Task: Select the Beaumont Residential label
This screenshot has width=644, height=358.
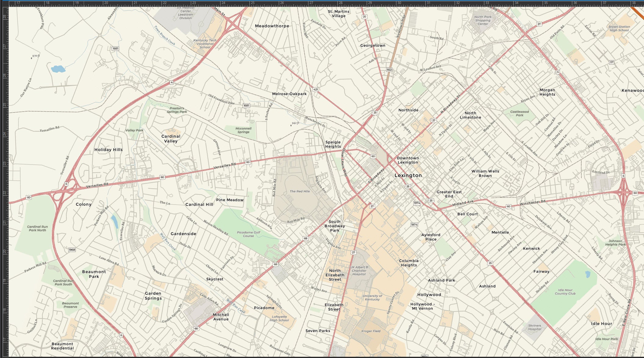Action: pos(62,346)
